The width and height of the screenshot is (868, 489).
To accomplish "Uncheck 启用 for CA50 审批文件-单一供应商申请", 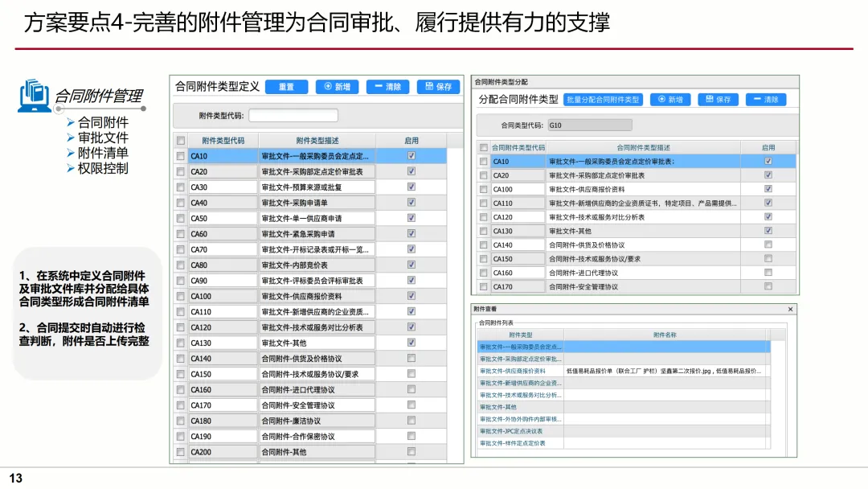I will point(411,218).
